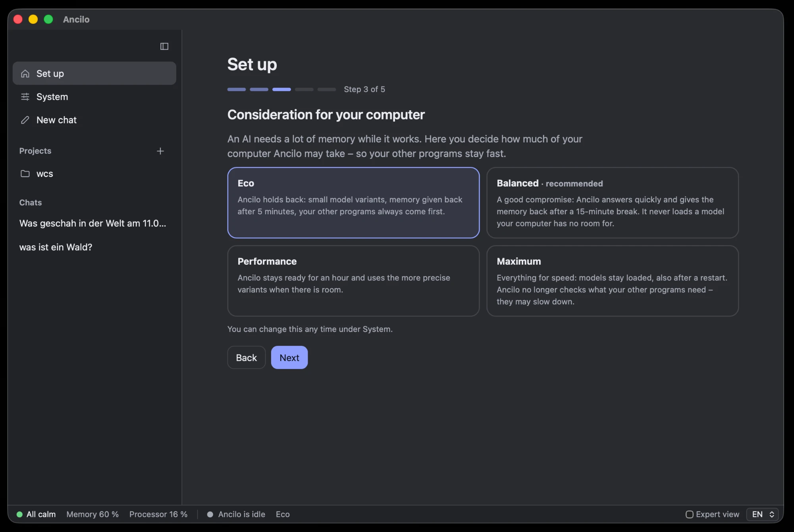Open the Set up sidebar item
794x532 pixels.
coord(94,73)
